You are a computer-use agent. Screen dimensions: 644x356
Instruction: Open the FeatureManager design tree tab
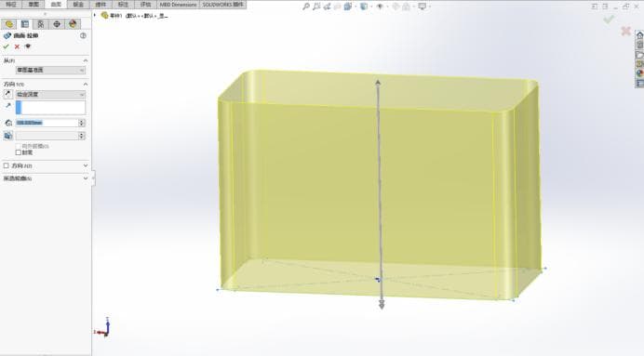tap(9, 24)
